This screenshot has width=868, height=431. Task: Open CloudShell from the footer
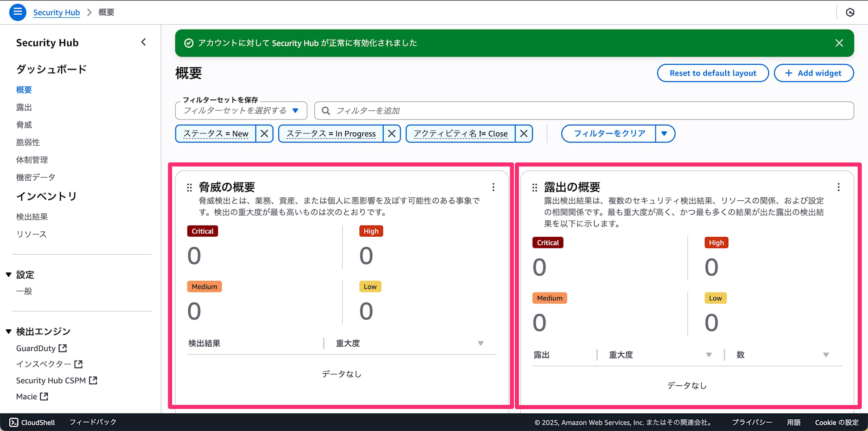(x=33, y=422)
